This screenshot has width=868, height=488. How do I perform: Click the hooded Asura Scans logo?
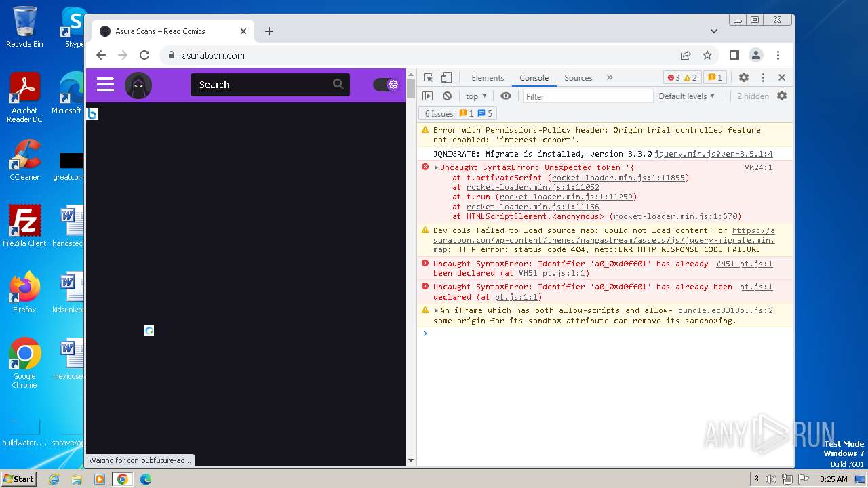coord(138,85)
